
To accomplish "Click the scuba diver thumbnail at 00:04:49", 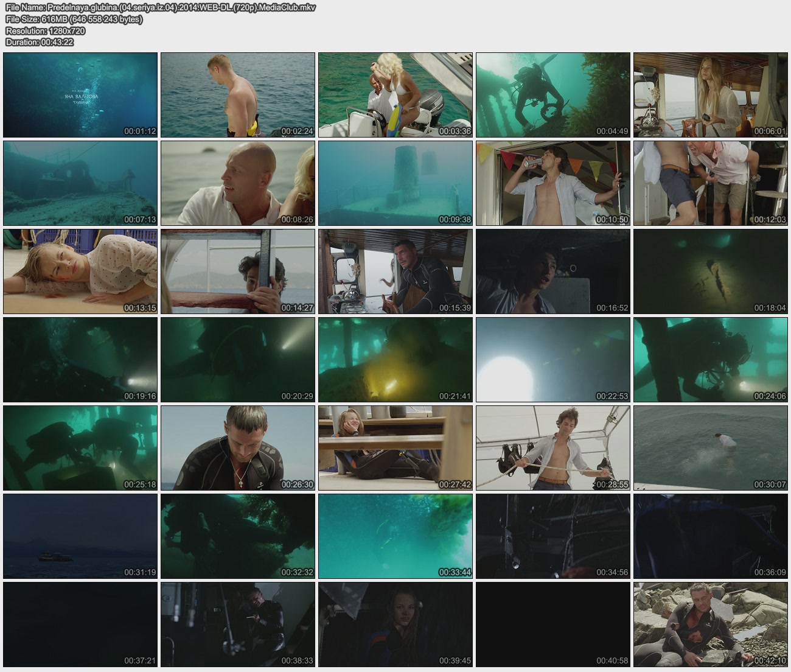I will pos(553,95).
